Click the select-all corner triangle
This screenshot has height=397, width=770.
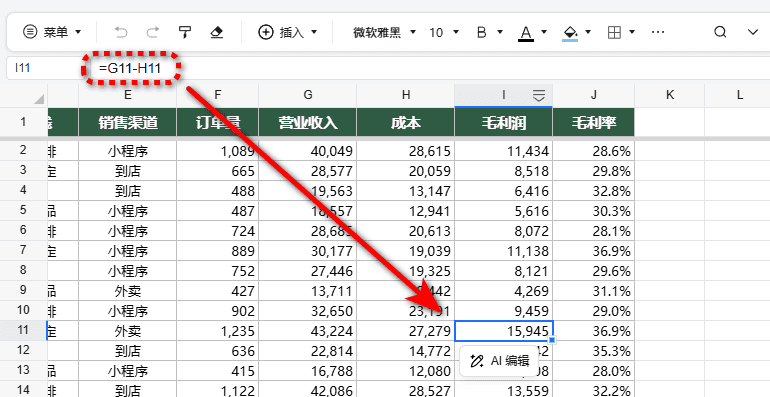pos(39,99)
